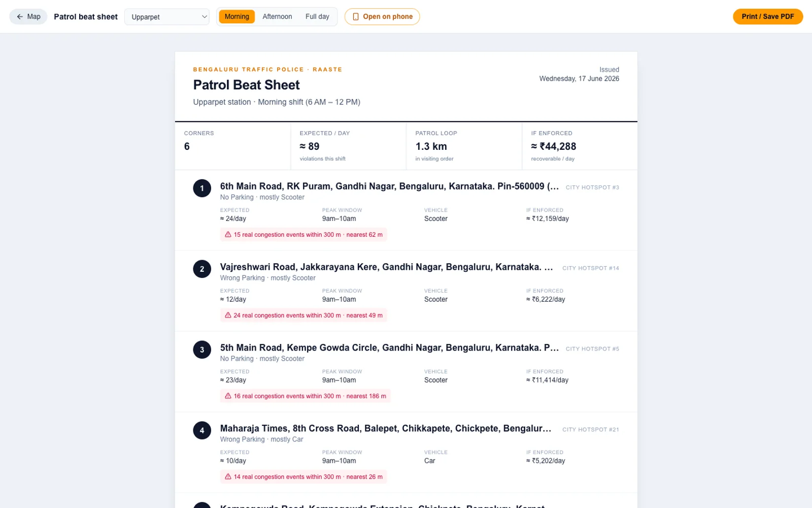Image resolution: width=812 pixels, height=508 pixels.
Task: Click the Patrol Beat Sheet heading
Action: [x=246, y=85]
